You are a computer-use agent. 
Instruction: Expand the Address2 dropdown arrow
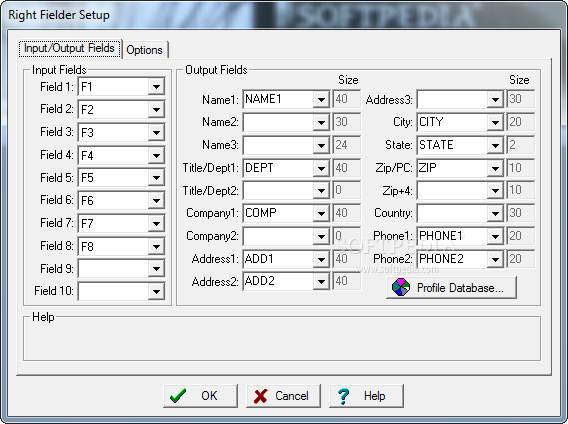point(321,281)
